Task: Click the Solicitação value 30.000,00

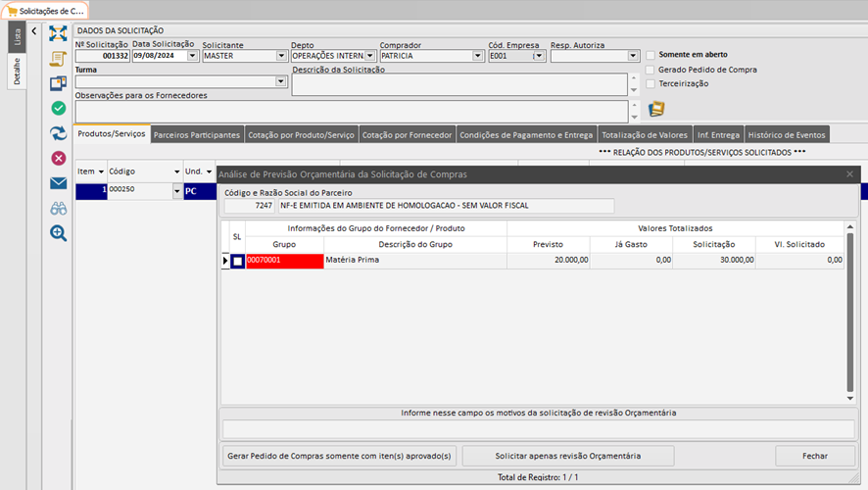Action: pyautogui.click(x=714, y=261)
